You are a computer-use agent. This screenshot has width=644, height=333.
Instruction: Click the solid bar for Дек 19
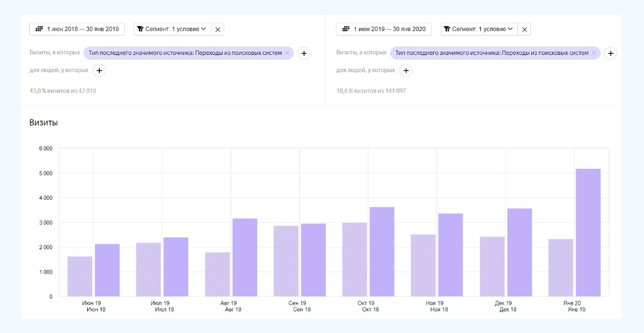pos(519,253)
